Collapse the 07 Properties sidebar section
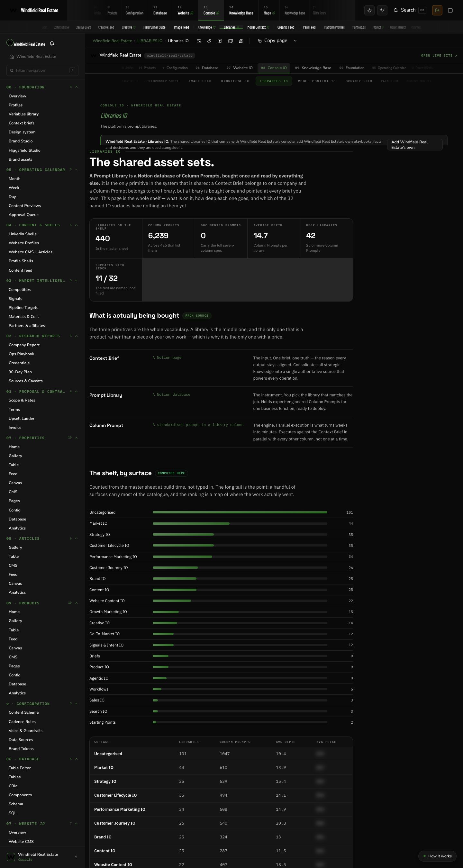 tap(42, 438)
